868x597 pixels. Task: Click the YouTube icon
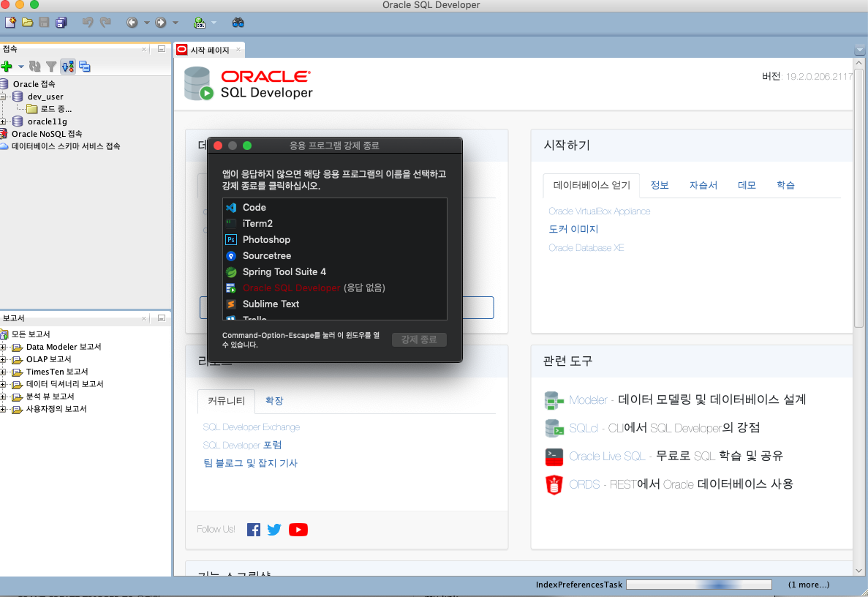point(298,530)
